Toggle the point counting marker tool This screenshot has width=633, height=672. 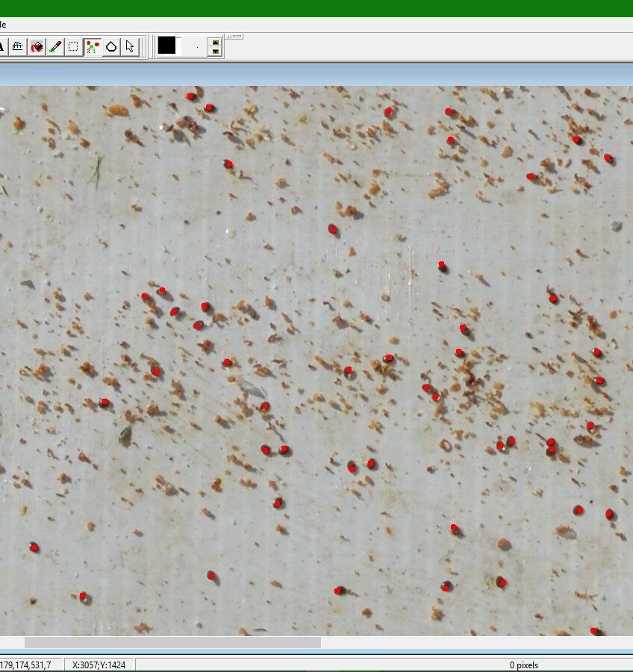click(x=93, y=47)
